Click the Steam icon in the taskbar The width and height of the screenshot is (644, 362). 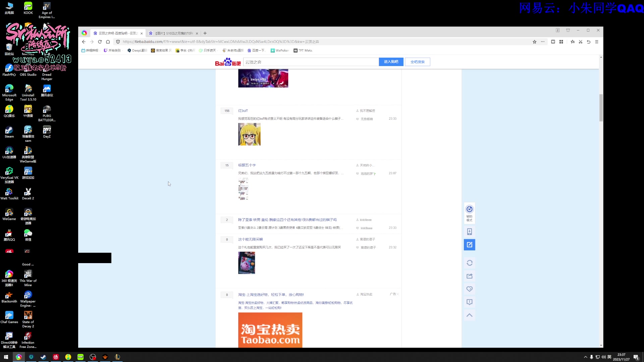43,357
